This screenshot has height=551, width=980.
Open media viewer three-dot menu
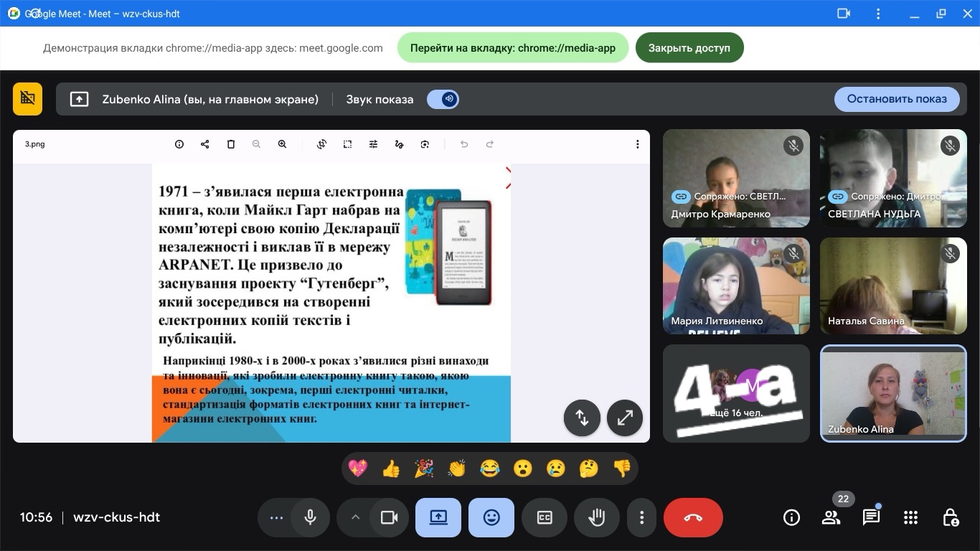pyautogui.click(x=637, y=144)
